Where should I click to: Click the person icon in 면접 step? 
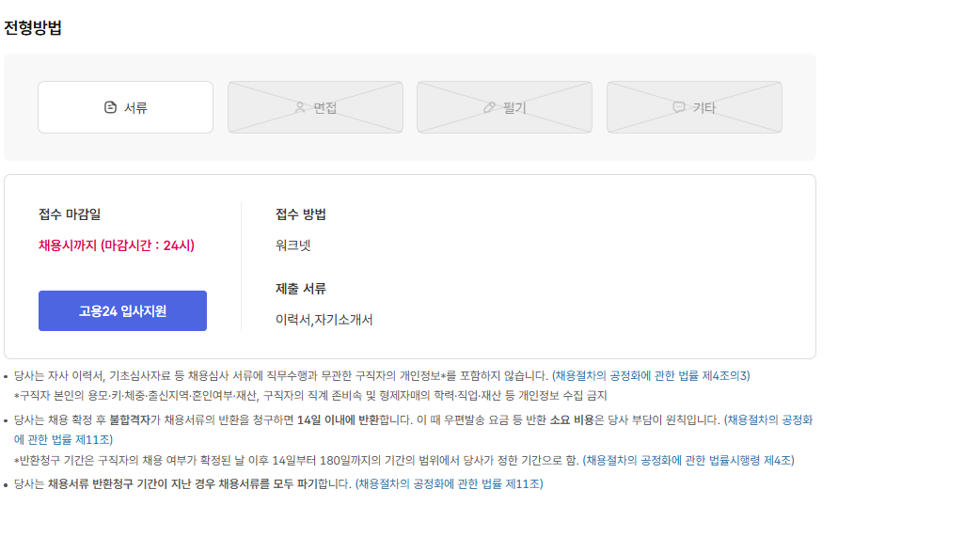[300, 107]
